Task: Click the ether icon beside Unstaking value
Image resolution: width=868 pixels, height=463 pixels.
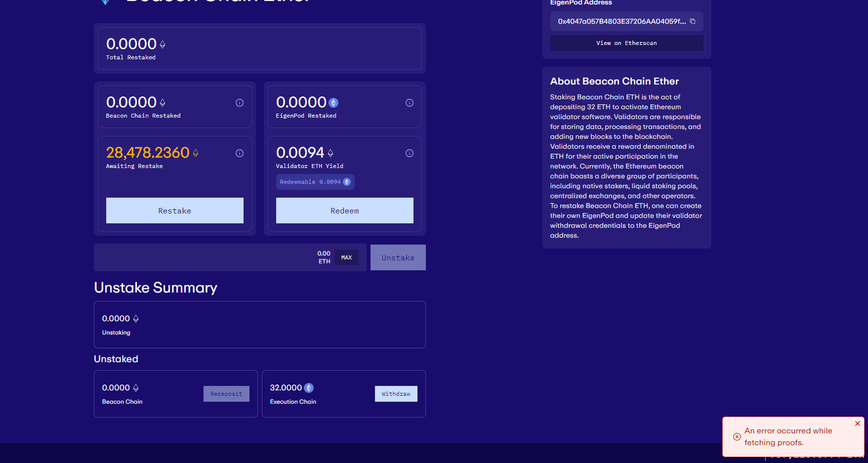Action: click(x=136, y=319)
